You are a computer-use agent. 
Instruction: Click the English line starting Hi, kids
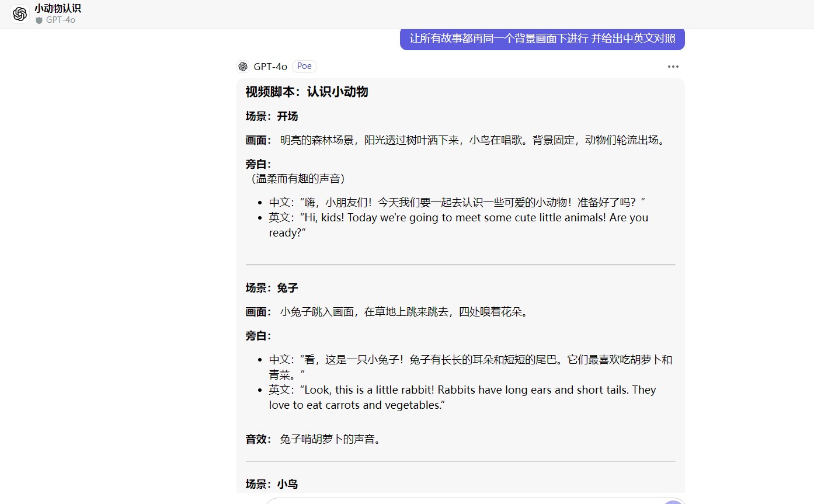pyautogui.click(x=458, y=225)
